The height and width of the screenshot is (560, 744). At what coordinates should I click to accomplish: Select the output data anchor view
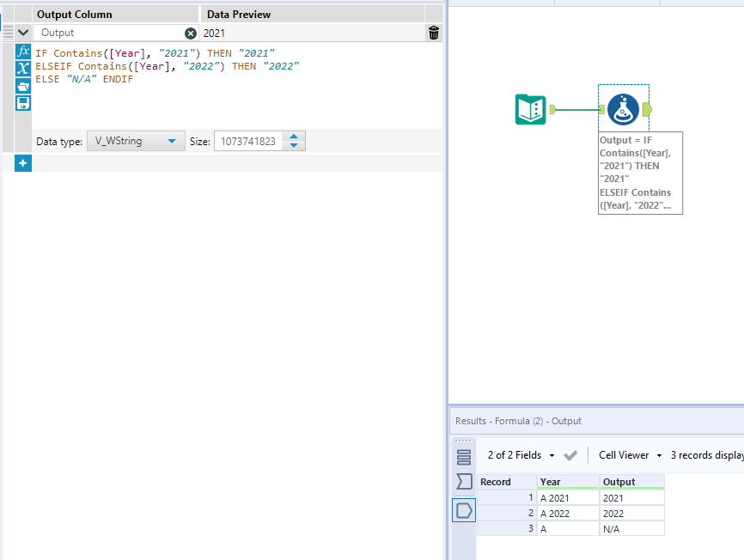coord(464,511)
